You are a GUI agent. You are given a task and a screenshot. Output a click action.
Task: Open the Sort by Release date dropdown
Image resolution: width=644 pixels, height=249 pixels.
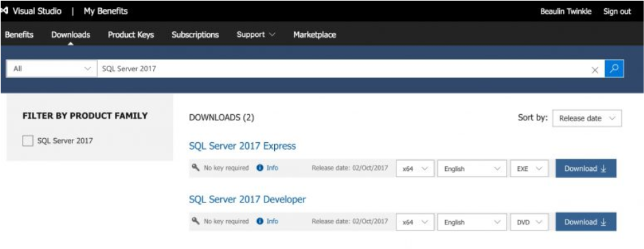pyautogui.click(x=587, y=118)
